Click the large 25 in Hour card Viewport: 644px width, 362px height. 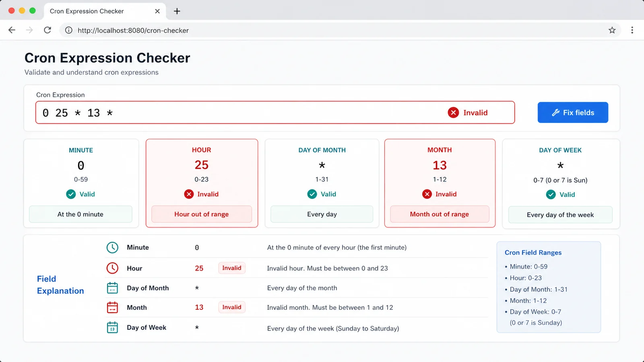(202, 165)
